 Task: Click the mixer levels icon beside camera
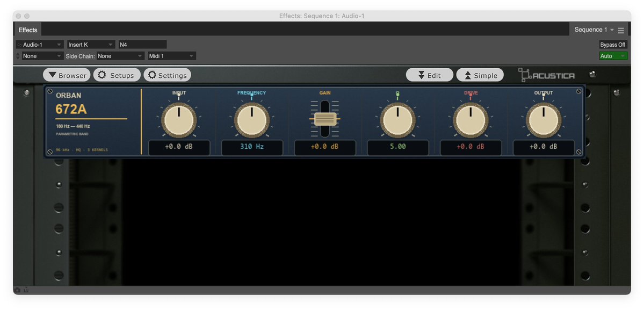26,290
